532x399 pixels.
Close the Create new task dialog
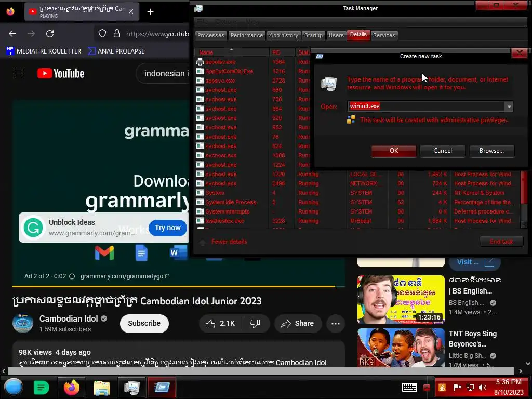520,53
